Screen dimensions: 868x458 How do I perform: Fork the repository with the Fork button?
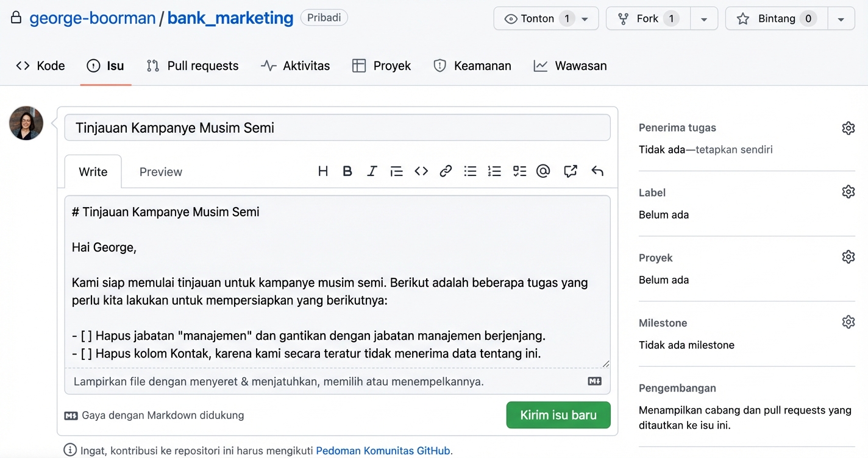648,19
